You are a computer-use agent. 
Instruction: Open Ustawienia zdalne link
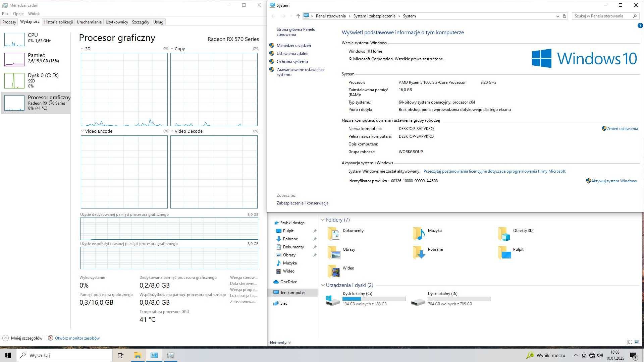292,54
